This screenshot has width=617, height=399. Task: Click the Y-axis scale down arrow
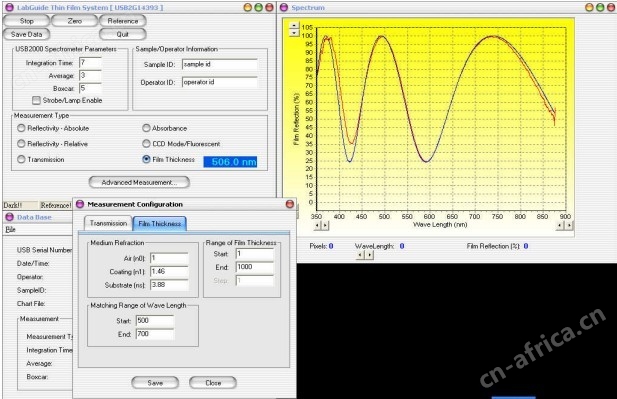pyautogui.click(x=294, y=33)
